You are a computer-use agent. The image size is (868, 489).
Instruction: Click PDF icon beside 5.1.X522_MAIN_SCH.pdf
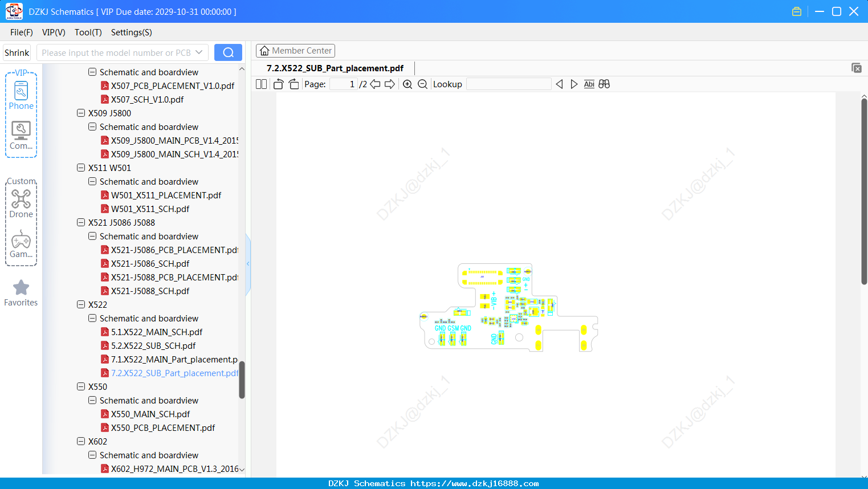tap(105, 332)
